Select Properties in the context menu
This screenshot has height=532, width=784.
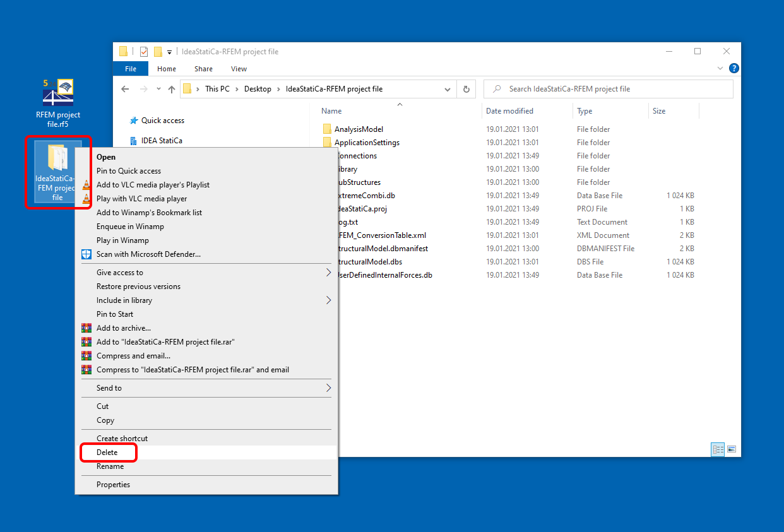[113, 485]
